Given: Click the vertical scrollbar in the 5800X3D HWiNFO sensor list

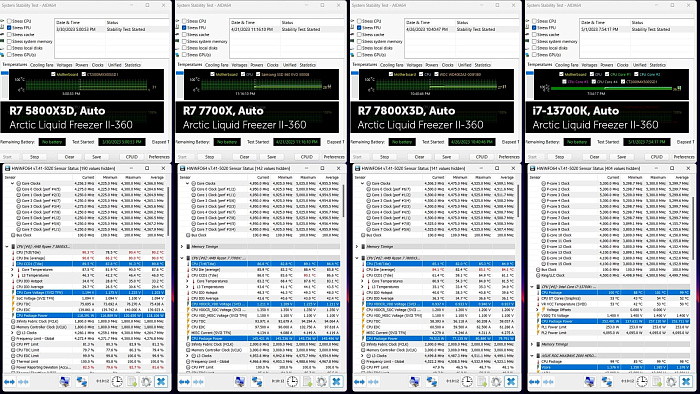Looking at the screenshot, I should click(x=168, y=212).
